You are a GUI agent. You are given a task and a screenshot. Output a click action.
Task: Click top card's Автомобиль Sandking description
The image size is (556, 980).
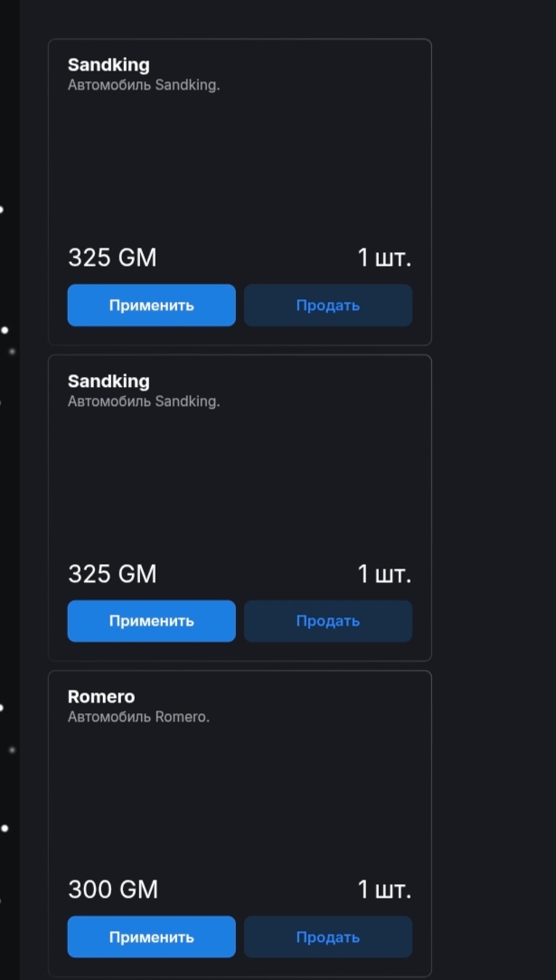coord(144,86)
